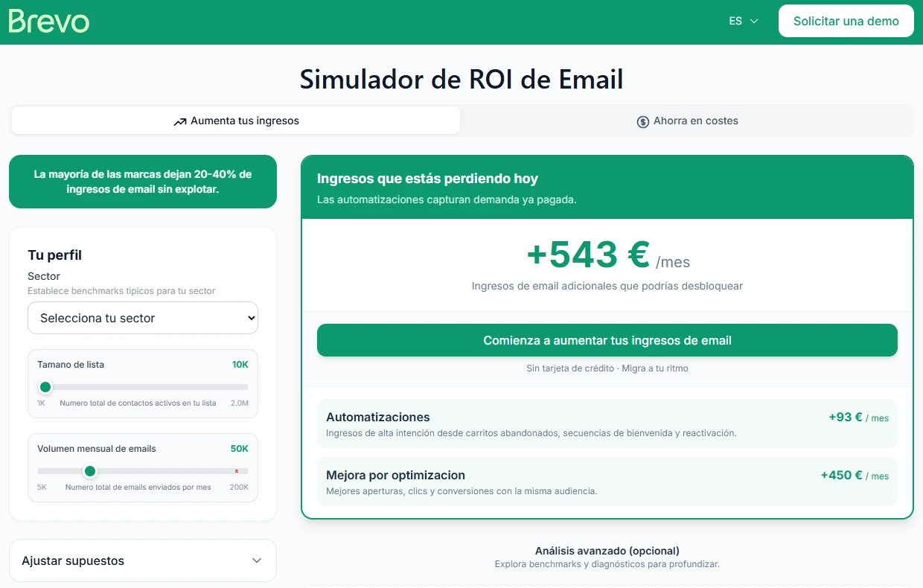Adjust the Tamano de lista slider handle

tap(45, 387)
